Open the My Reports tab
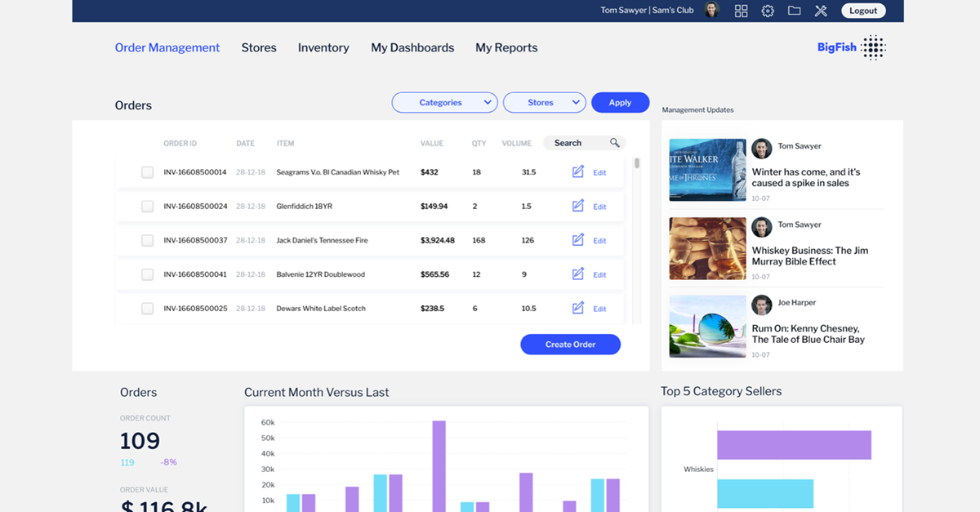The height and width of the screenshot is (512, 980). tap(506, 48)
